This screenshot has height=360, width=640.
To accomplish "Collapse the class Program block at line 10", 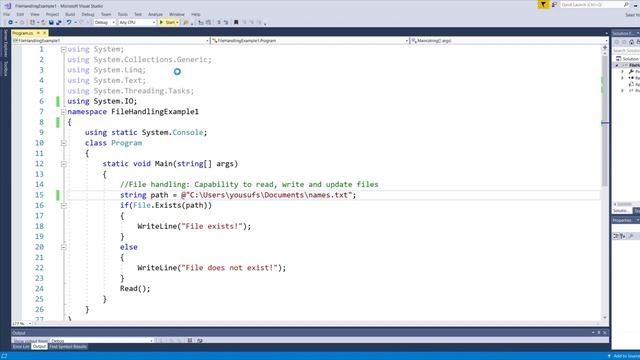I will click(x=63, y=143).
